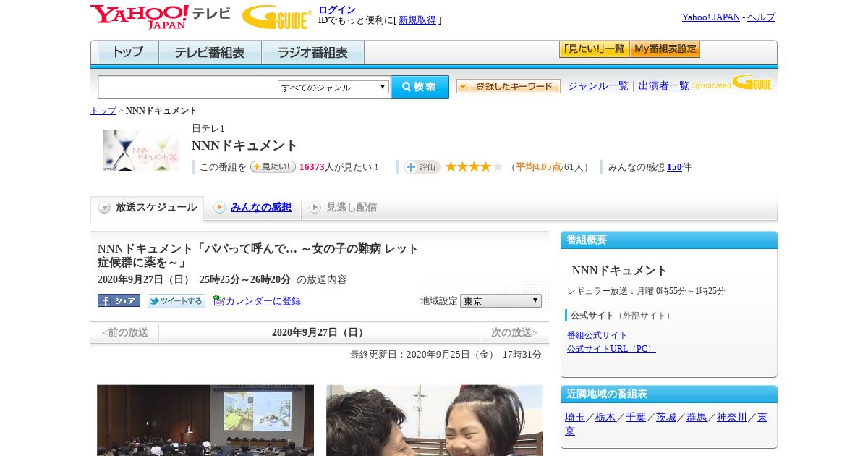Click the 平均4.05点 rating text
Viewport: 868px width, 456px height.
(538, 167)
